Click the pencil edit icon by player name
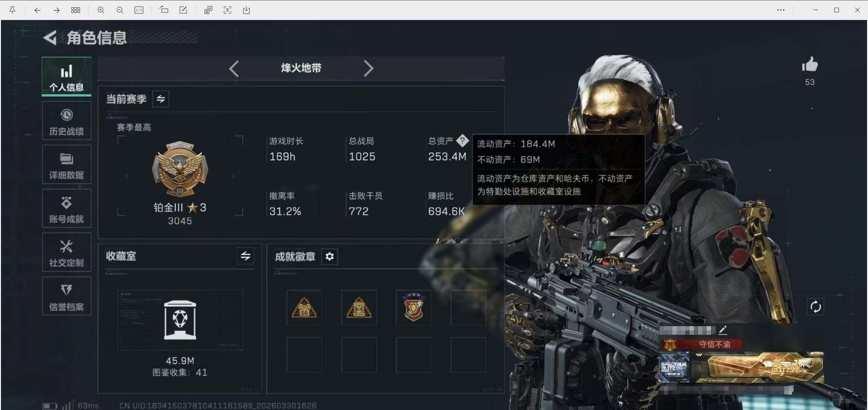The width and height of the screenshot is (868, 410). pos(722,330)
